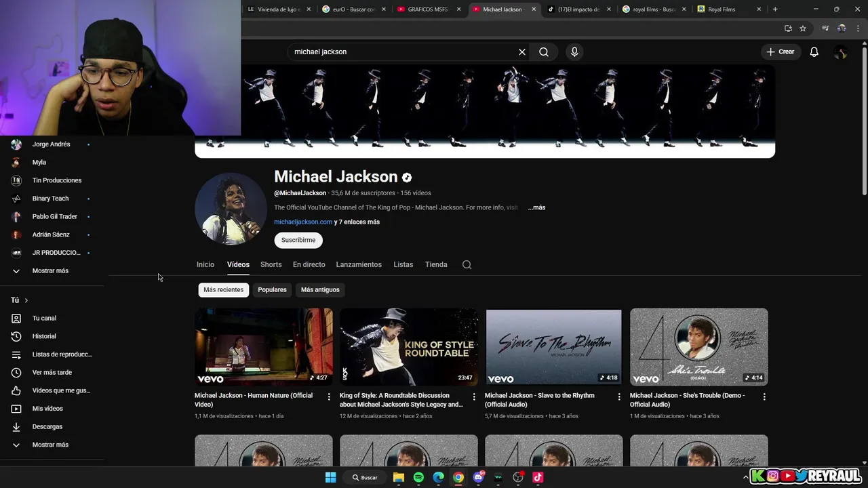
Task: Click the install app icon in the address bar
Action: [788, 28]
